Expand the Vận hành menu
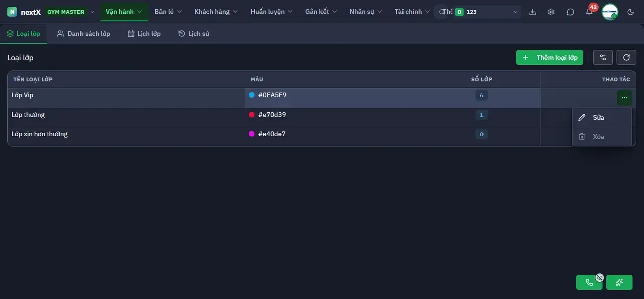Screen dimensions: 644x299 point(124,12)
